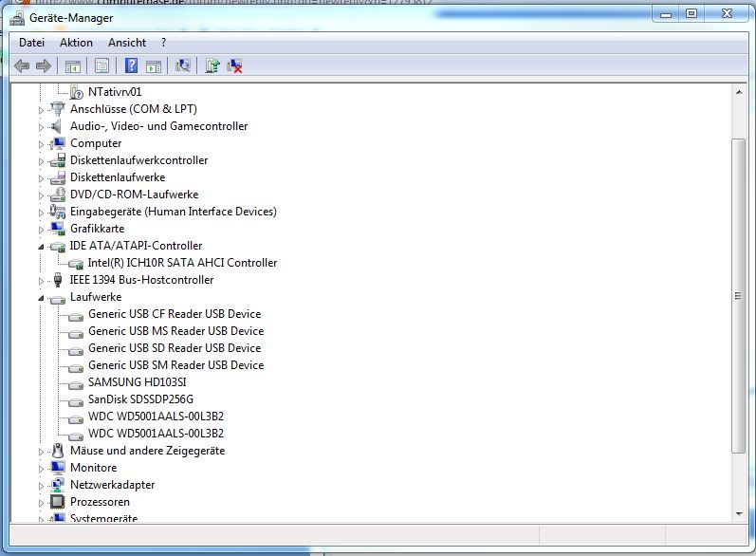The image size is (756, 556).
Task: Close the Geräte-Manager window
Action: click(727, 14)
